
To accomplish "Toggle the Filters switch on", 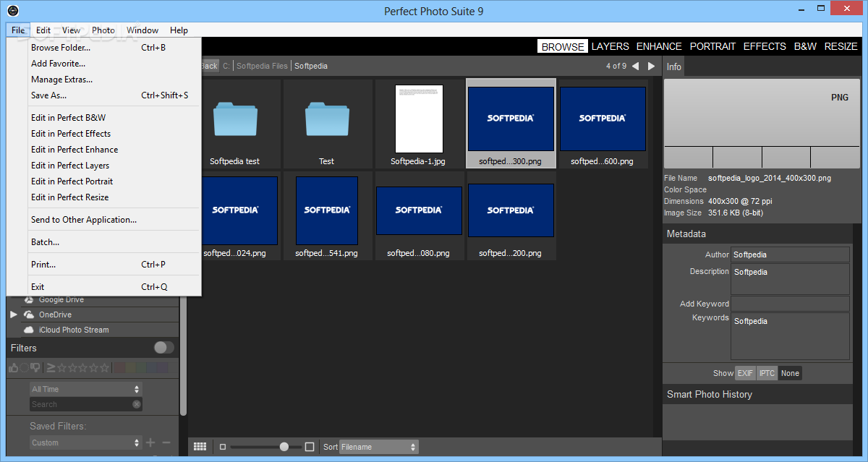I will pos(164,348).
